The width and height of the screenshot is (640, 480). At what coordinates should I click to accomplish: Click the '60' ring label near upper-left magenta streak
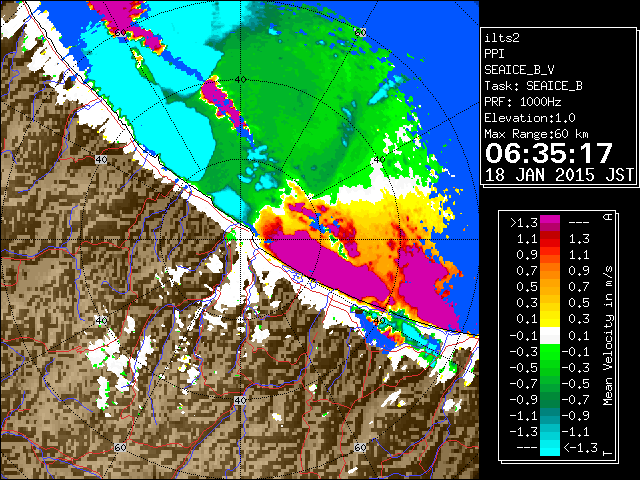[120, 33]
